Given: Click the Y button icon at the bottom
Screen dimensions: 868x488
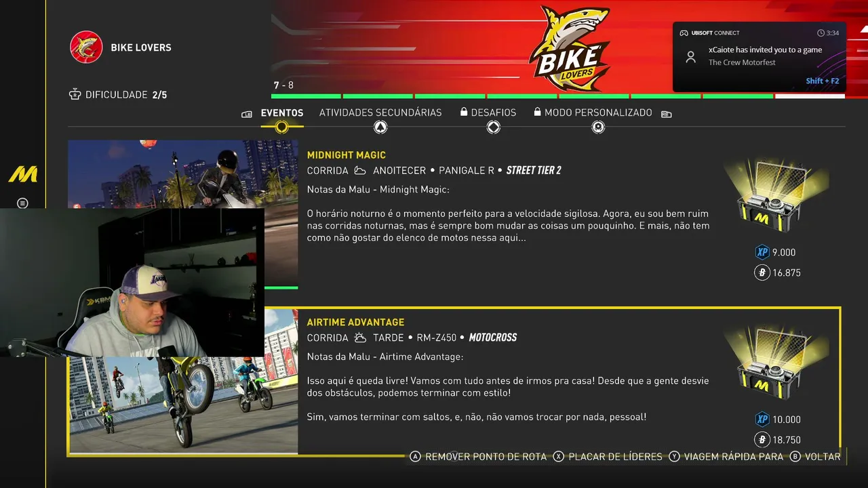Looking at the screenshot, I should click(674, 457).
